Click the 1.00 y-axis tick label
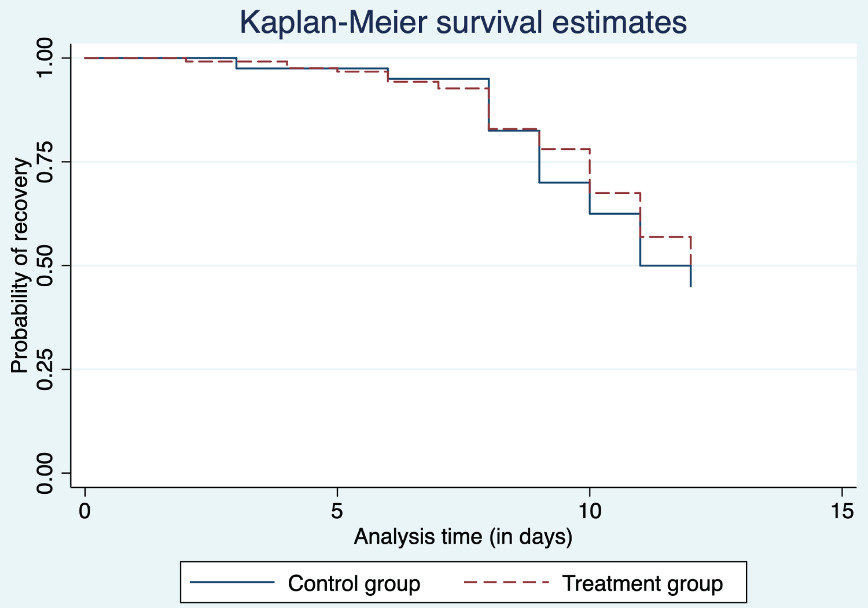868x608 pixels. 45,58
